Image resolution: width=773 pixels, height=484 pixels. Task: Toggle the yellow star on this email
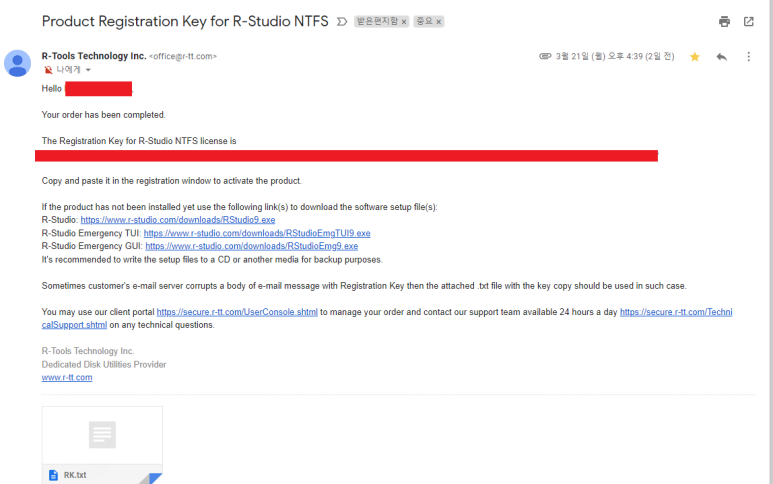click(695, 57)
